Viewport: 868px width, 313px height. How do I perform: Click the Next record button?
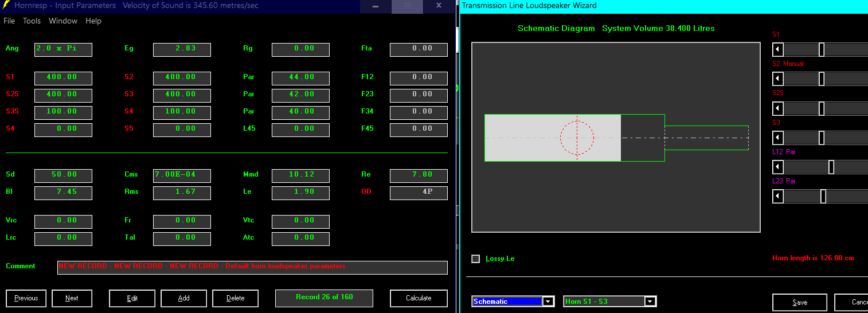pyautogui.click(x=72, y=298)
